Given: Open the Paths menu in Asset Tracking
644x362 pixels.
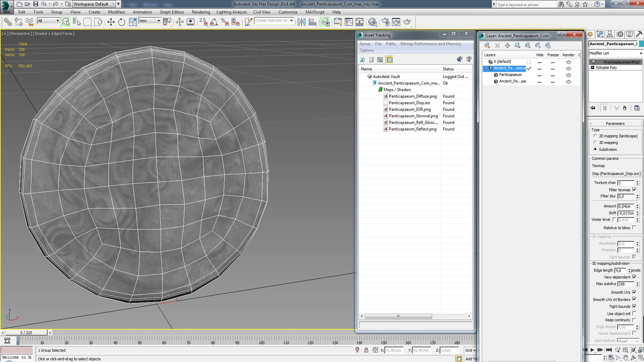Looking at the screenshot, I should (391, 44).
